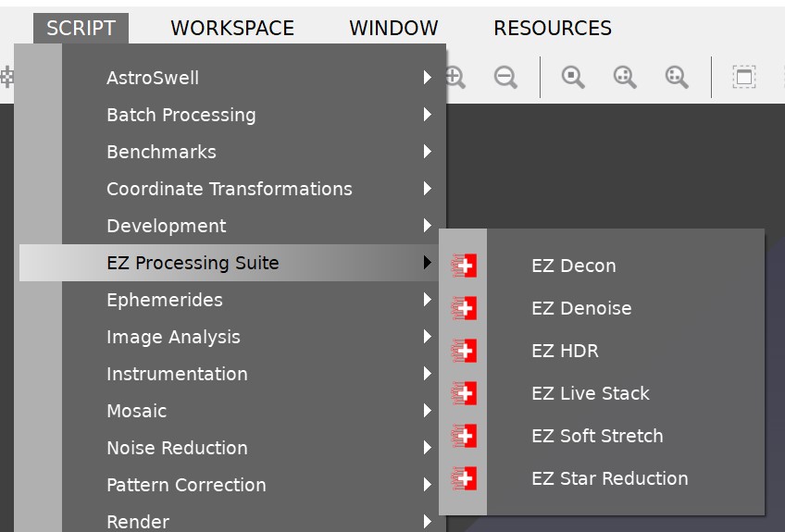
Task: Click the icon beside EZ Soft Stretch
Action: 464,436
